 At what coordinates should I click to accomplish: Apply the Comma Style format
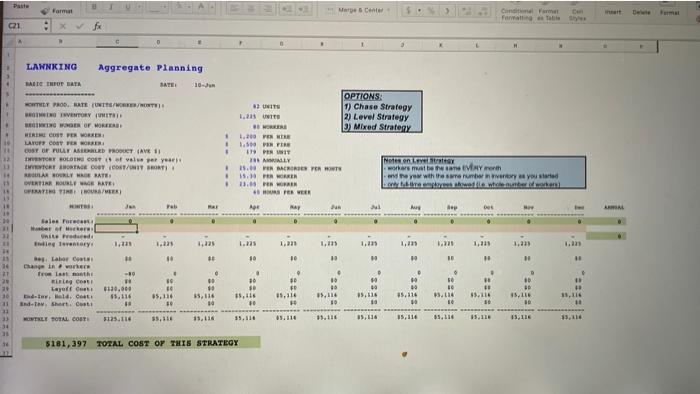pos(447,11)
